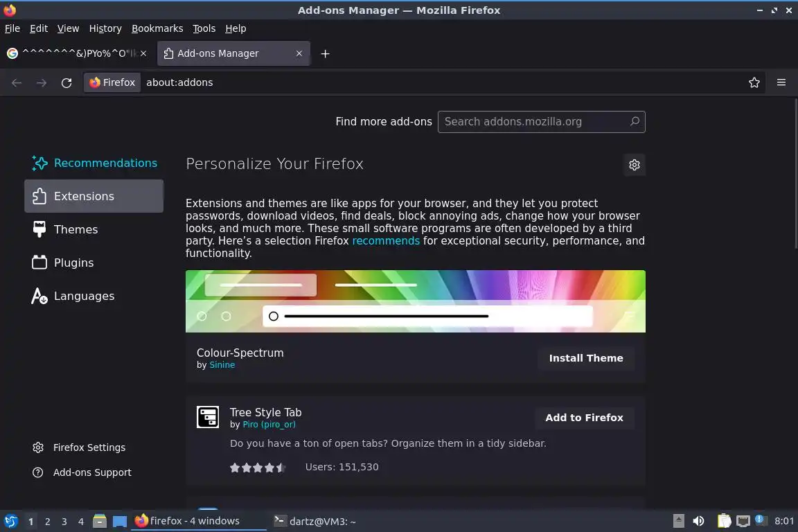Click the Firefox identity badge in address bar
This screenshot has height=532, width=798.
coord(112,82)
